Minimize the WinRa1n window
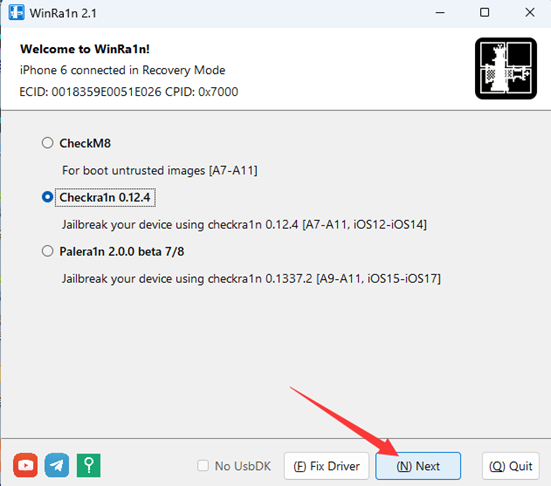This screenshot has height=486, width=551. (440, 13)
